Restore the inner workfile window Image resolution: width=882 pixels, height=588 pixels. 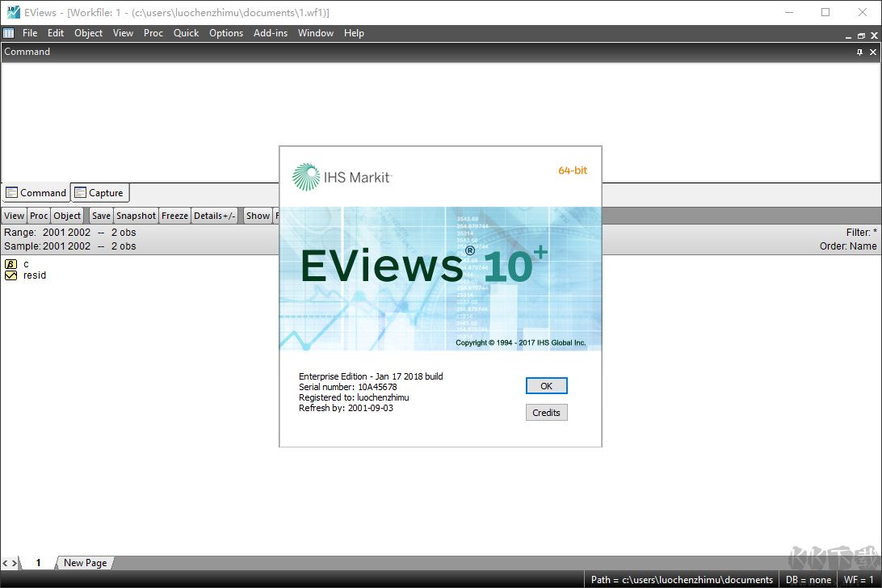point(861,36)
